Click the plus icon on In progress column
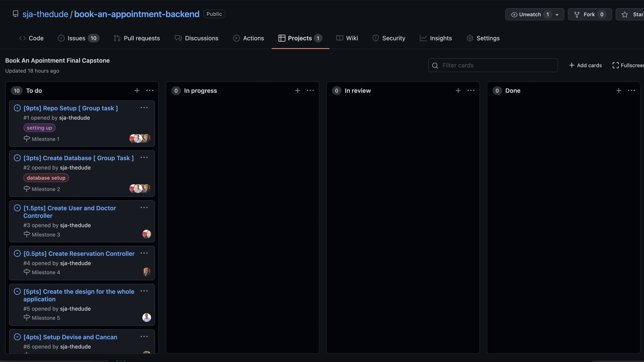This screenshot has height=362, width=644. click(298, 90)
